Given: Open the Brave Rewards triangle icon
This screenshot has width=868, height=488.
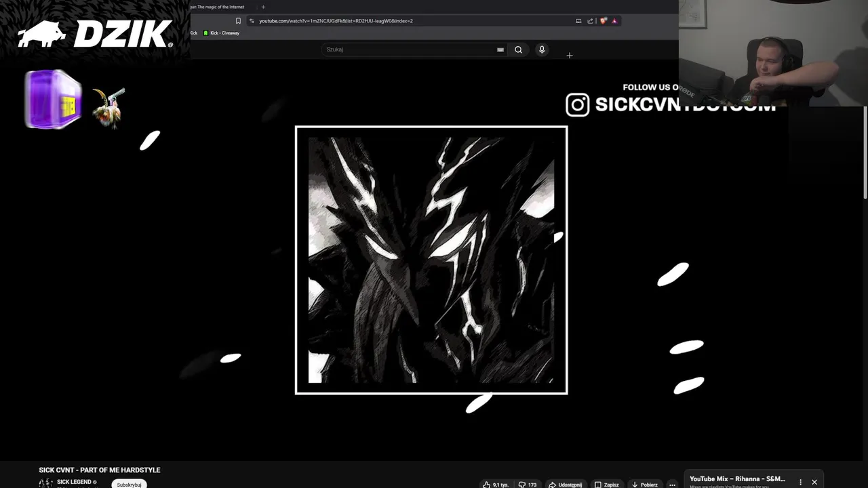Looking at the screenshot, I should tap(614, 21).
